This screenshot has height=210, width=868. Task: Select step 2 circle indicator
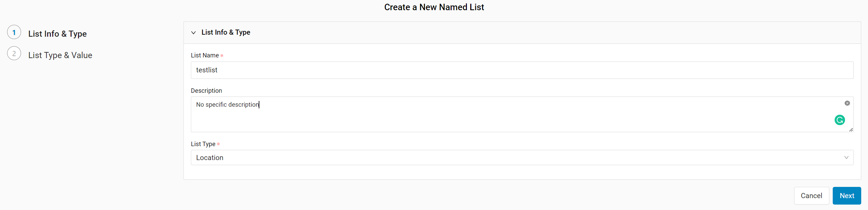(14, 53)
